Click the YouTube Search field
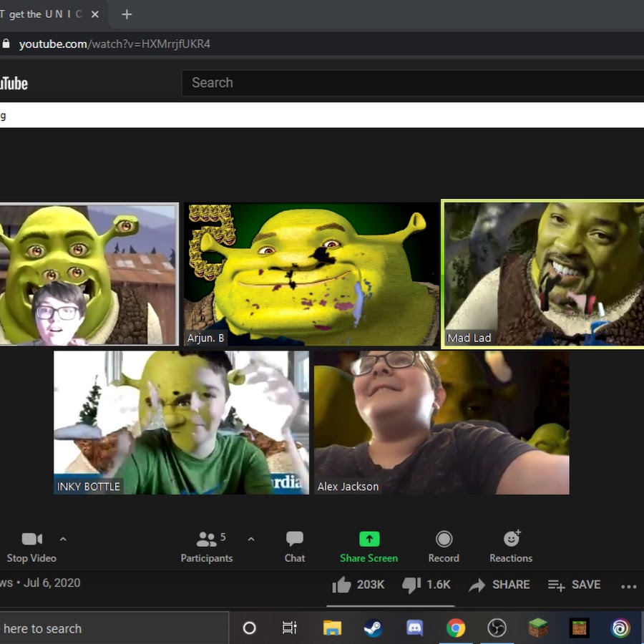Viewport: 644px width, 644px height. tap(412, 83)
